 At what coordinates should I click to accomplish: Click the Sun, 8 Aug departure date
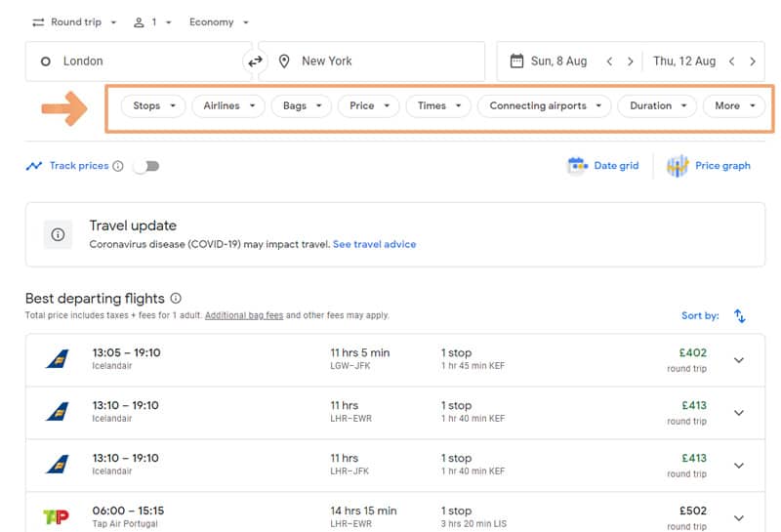click(558, 61)
